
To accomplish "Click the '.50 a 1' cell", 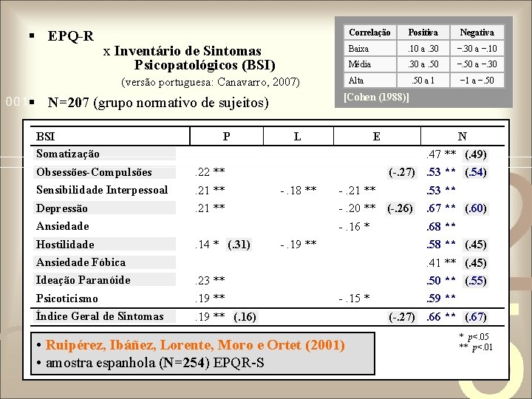I will 423,81.
